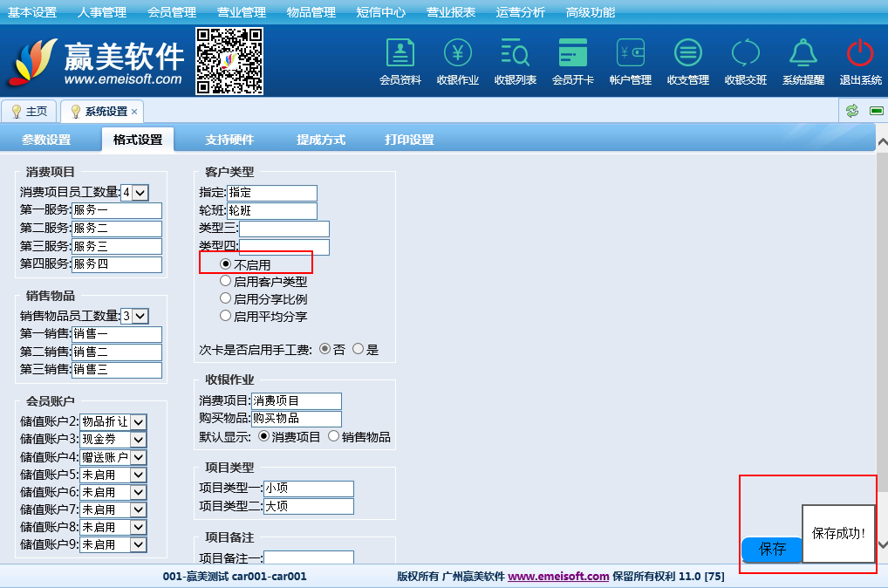Image resolution: width=888 pixels, height=588 pixels.
Task: Click the vertical scrollbar down arrow
Action: tap(882, 544)
